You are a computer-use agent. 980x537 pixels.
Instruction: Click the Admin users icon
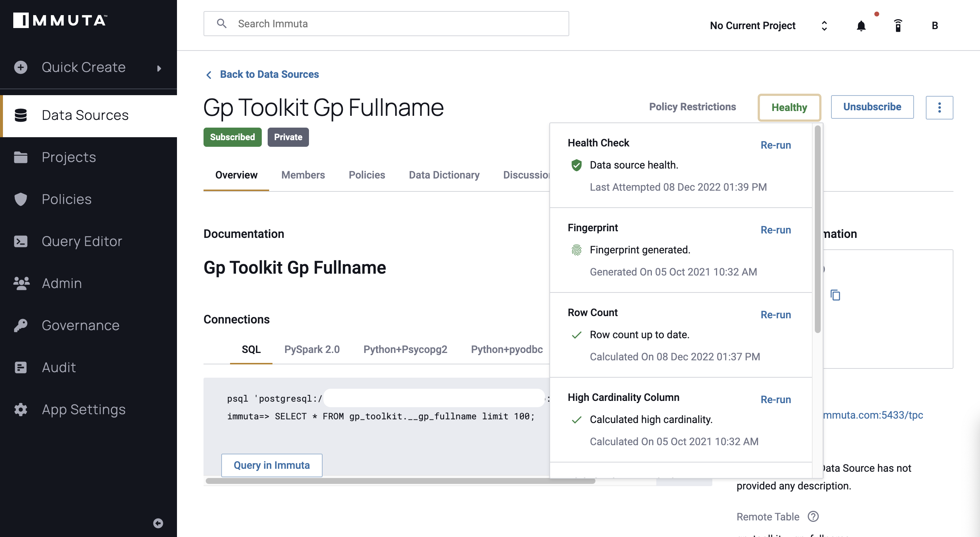click(x=21, y=284)
